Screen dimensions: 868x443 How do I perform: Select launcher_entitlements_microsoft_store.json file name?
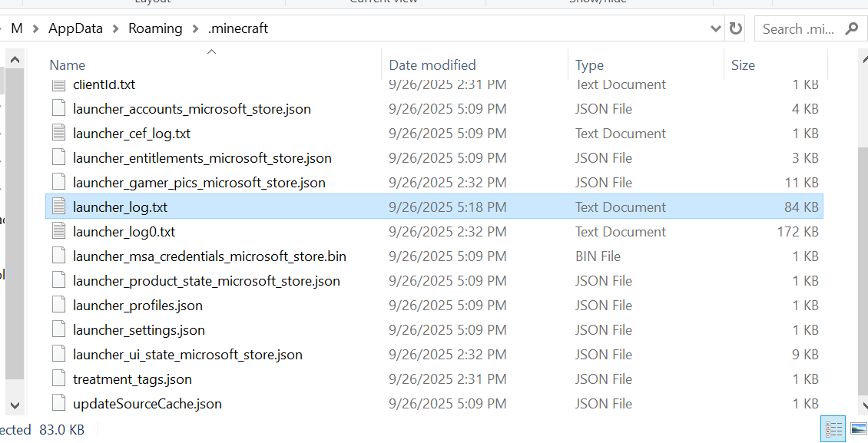(202, 158)
